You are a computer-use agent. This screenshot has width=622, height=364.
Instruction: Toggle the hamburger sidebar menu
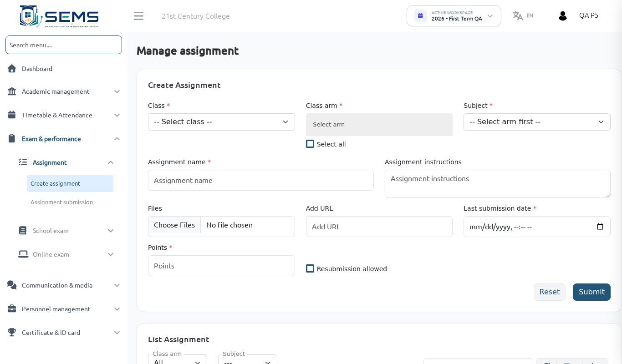click(138, 16)
